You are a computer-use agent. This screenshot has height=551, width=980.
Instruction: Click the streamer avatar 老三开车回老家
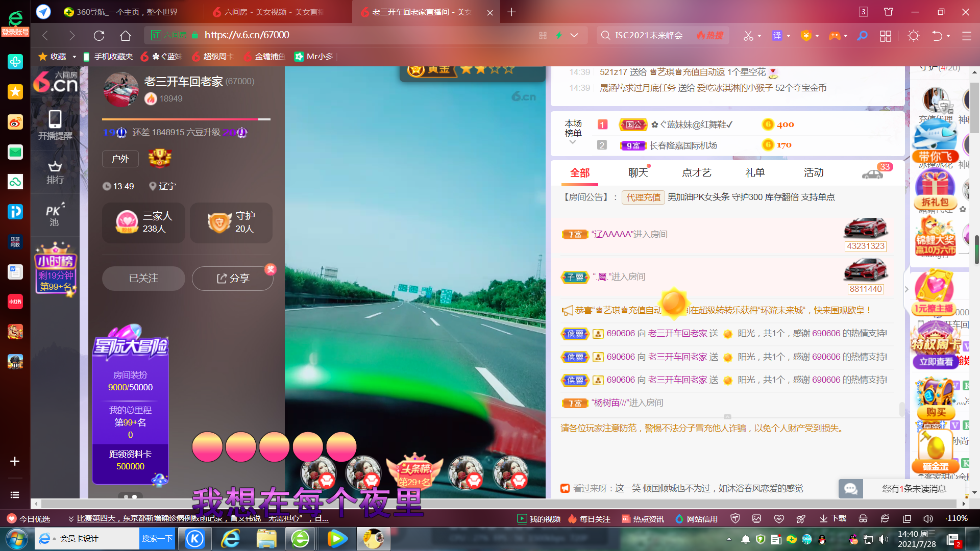point(120,89)
